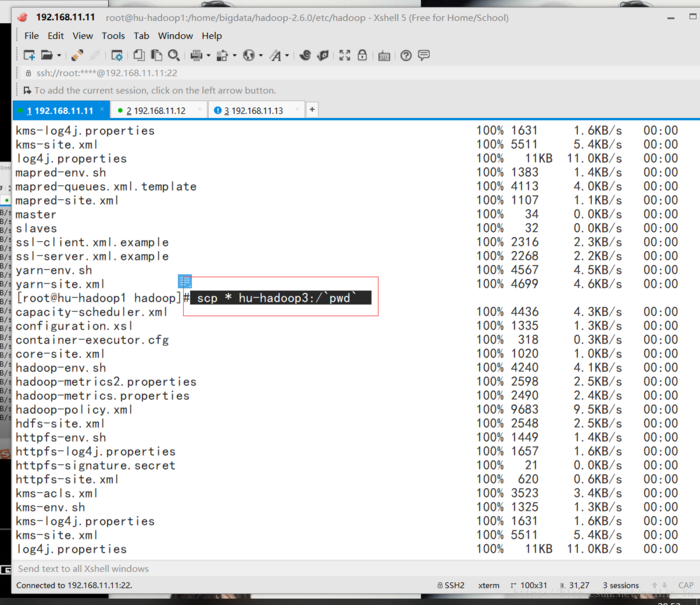Viewport: 700px width, 605px height.
Task: Open the Window menu
Action: coord(175,36)
